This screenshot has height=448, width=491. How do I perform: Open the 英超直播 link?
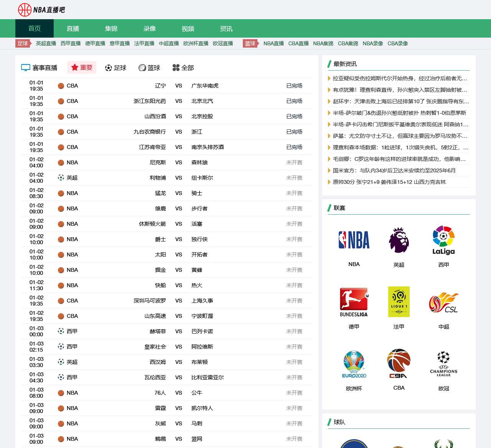click(46, 43)
